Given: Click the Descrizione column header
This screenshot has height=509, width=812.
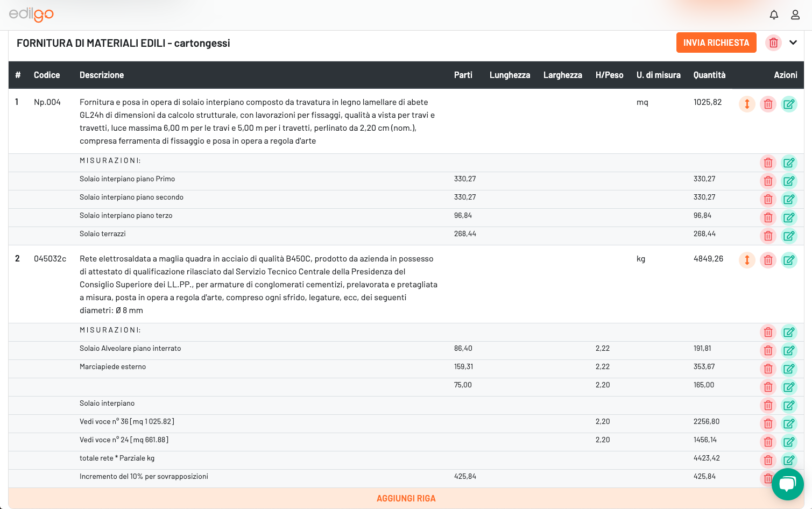Looking at the screenshot, I should point(102,75).
